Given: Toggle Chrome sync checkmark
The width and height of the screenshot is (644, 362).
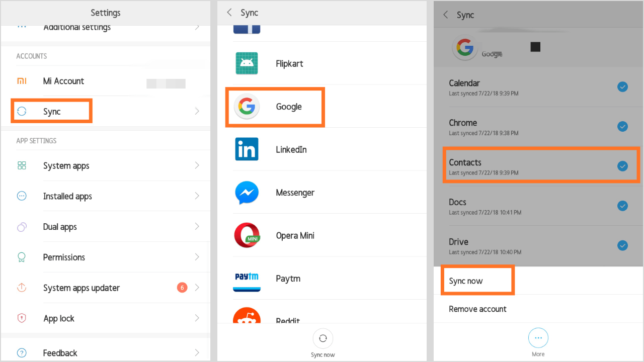Looking at the screenshot, I should 622,127.
